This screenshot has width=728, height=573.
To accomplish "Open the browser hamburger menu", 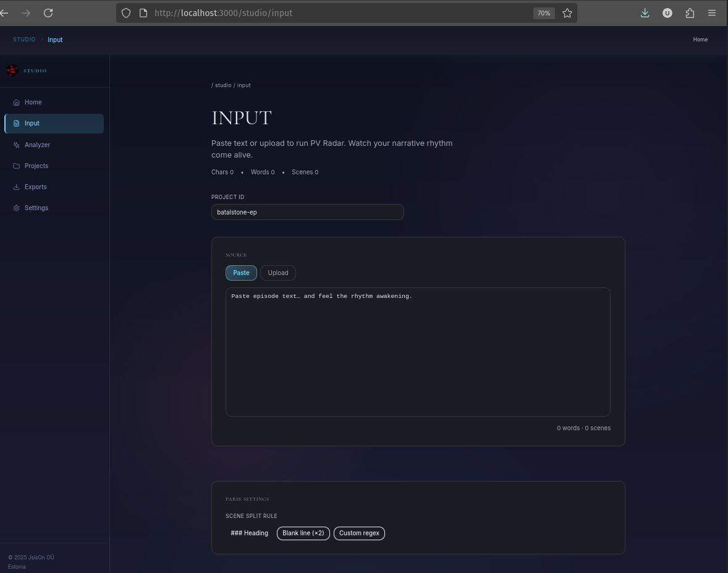I will (x=712, y=12).
